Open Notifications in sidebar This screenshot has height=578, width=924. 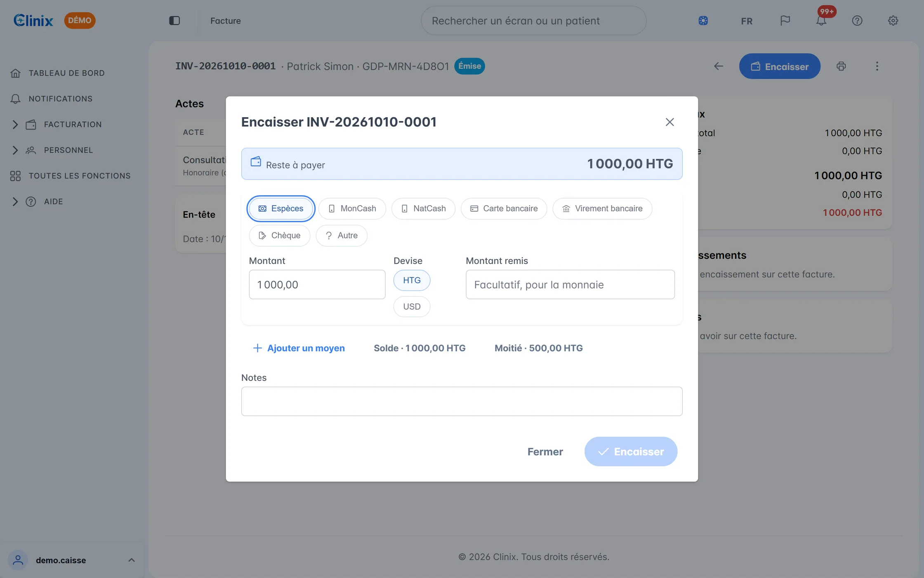pos(52,99)
